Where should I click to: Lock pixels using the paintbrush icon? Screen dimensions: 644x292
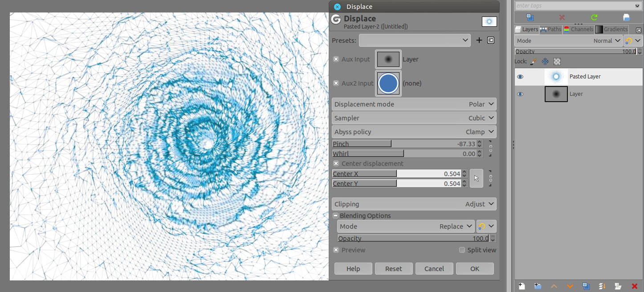pos(534,62)
